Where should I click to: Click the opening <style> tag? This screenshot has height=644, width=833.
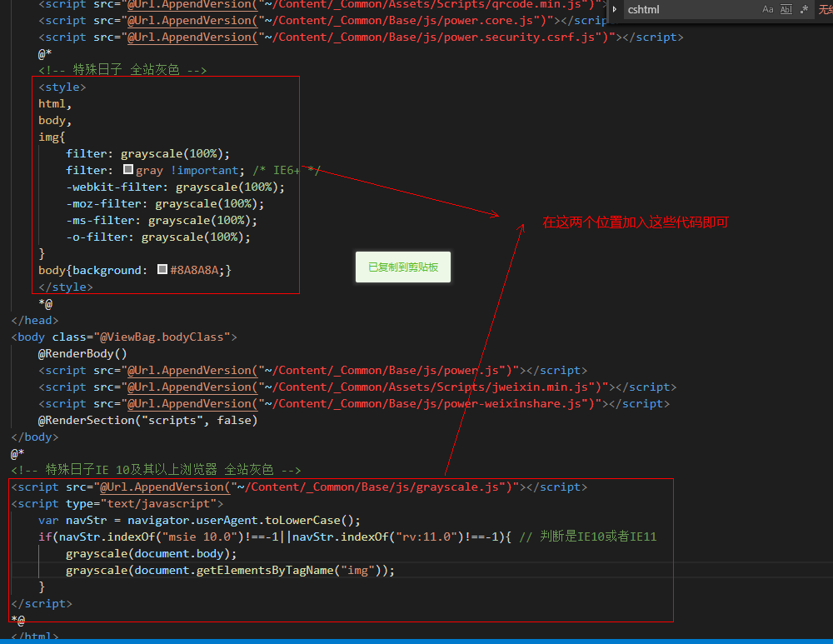[x=62, y=87]
